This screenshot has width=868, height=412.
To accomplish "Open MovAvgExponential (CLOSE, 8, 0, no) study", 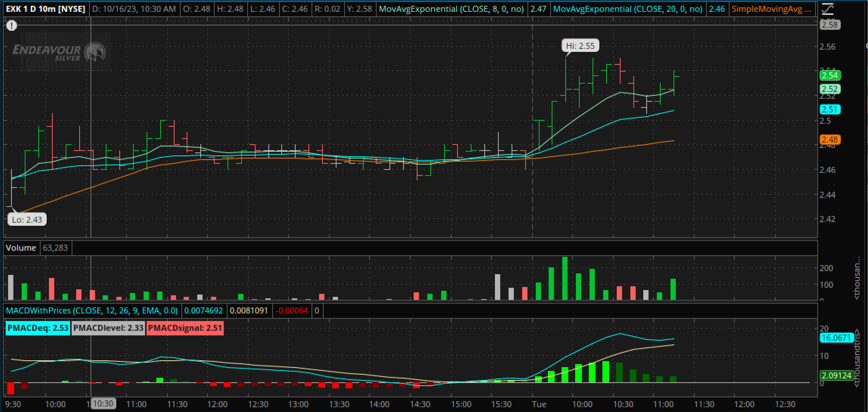I will coord(451,9).
